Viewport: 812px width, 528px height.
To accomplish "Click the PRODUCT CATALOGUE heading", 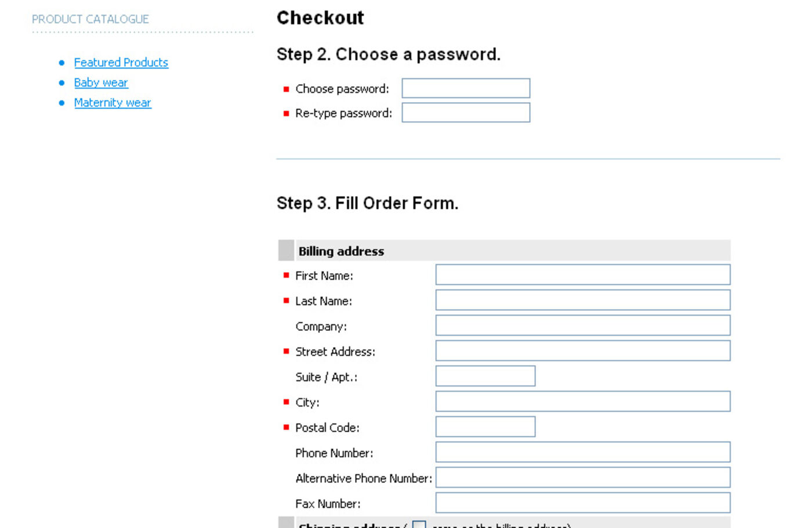I will pos(90,19).
